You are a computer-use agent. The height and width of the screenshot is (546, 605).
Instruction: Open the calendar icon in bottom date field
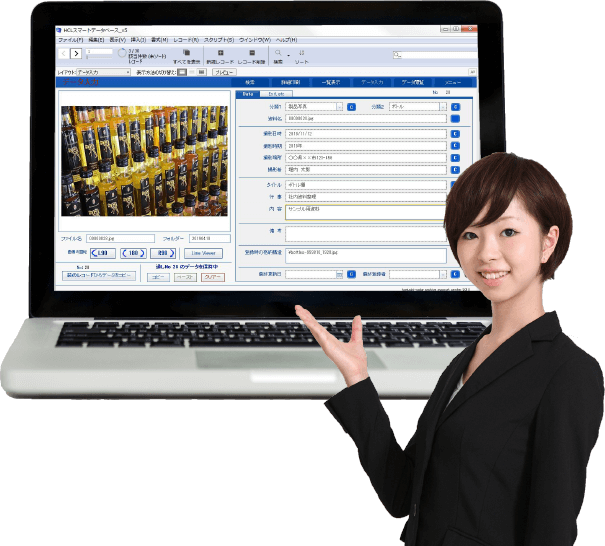tap(340, 274)
